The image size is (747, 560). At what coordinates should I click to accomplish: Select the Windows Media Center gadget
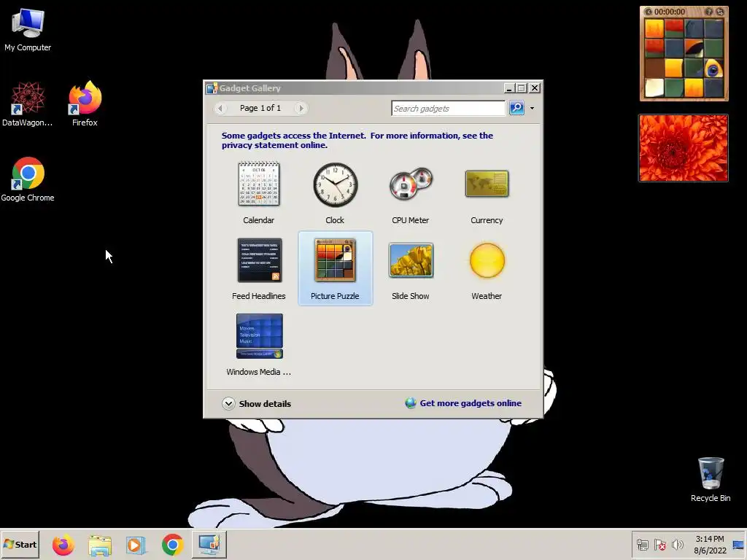(259, 345)
